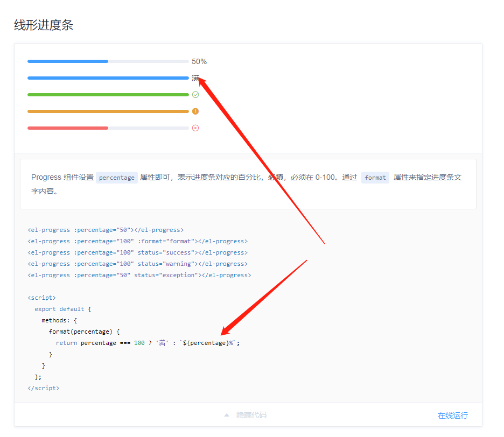504x437 pixels.
Task: Click the first el-progress percentage="50" line
Action: click(x=106, y=230)
